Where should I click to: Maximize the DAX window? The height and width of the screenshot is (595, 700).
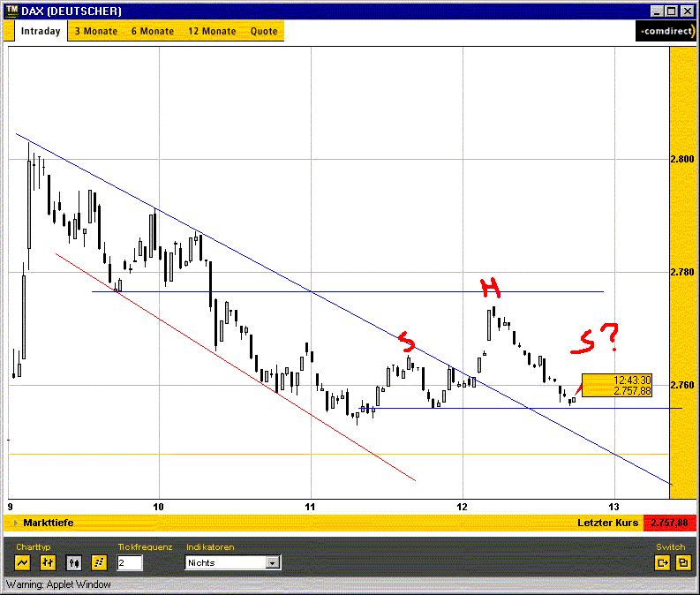coord(671,11)
